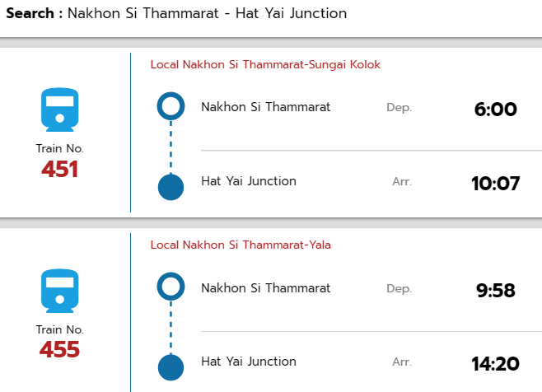Viewport: 542px width, 392px height.
Task: Select the open circle departure marker for train 455
Action: (x=171, y=287)
